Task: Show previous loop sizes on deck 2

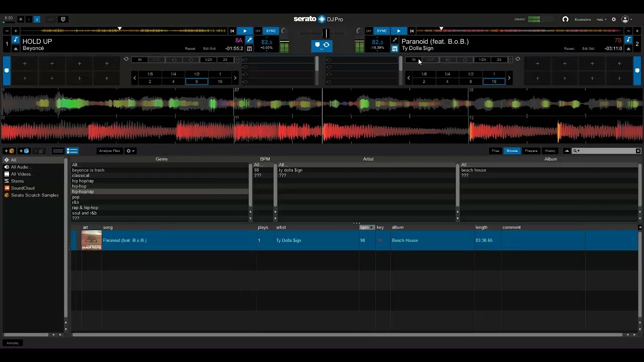Action: point(409,78)
